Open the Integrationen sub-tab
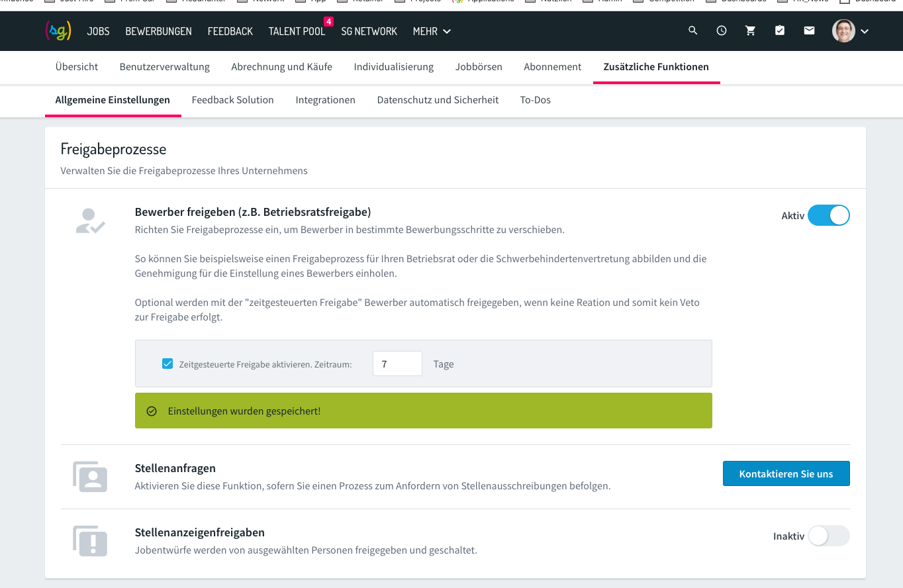The height and width of the screenshot is (588, 903). pyautogui.click(x=326, y=100)
